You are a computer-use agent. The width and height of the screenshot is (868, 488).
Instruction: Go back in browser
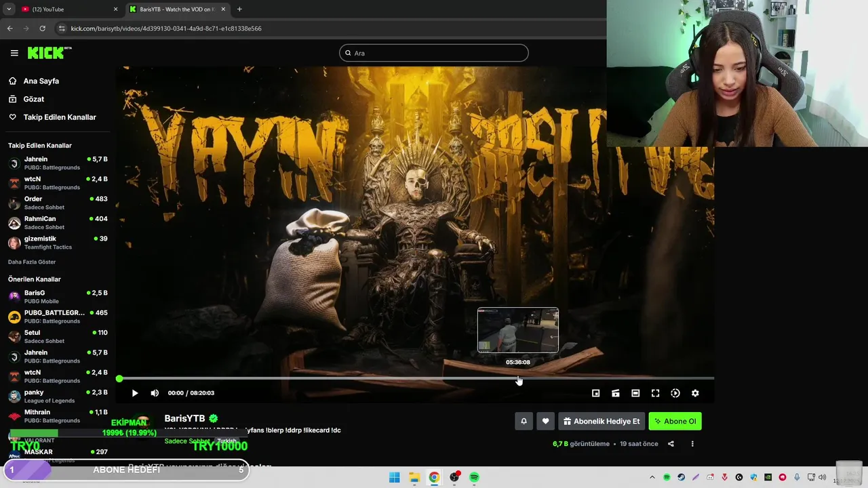(9, 28)
